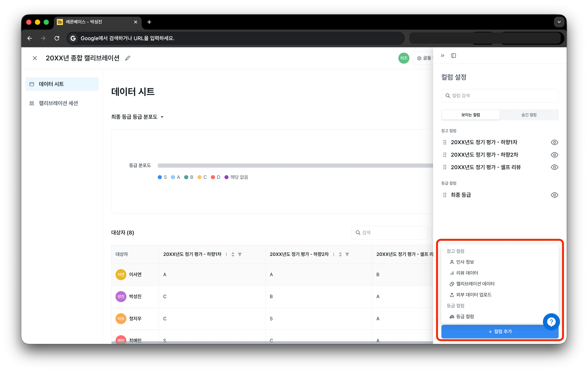Click the blue help question mark button
The height and width of the screenshot is (372, 588).
click(x=551, y=322)
